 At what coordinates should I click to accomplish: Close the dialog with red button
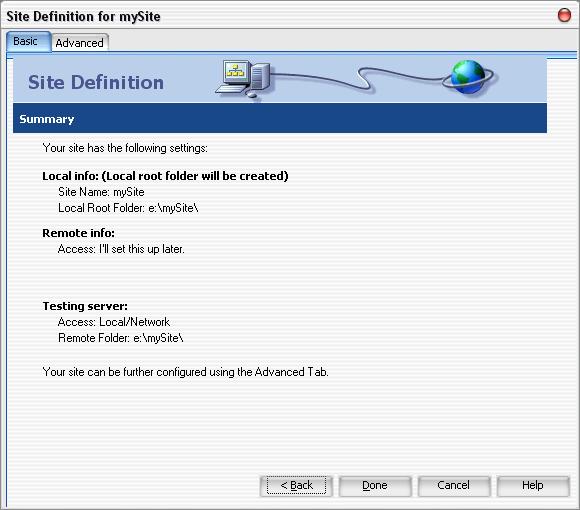pos(564,15)
